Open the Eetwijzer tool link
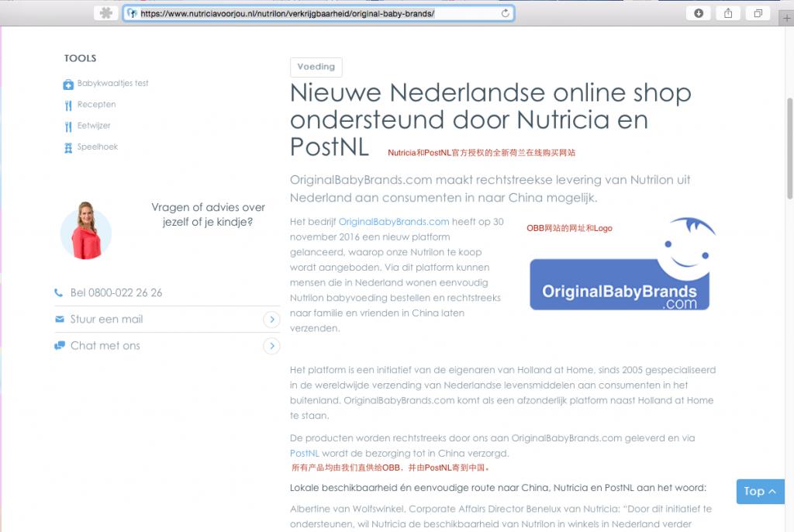This screenshot has width=794, height=532. click(x=94, y=126)
